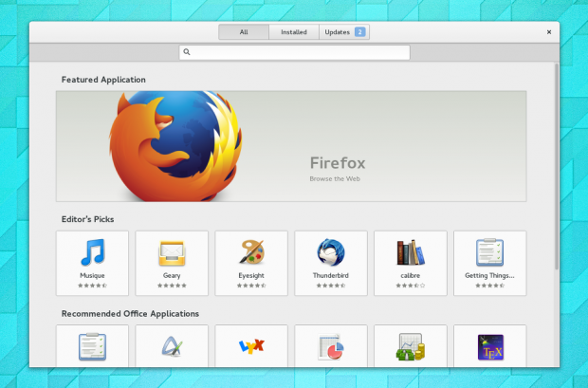Switch to the Installed tab
Viewport: 588px width, 388px height.
click(294, 32)
